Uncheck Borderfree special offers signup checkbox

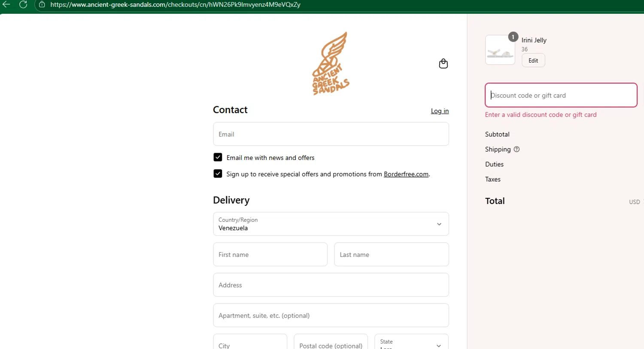click(x=218, y=174)
